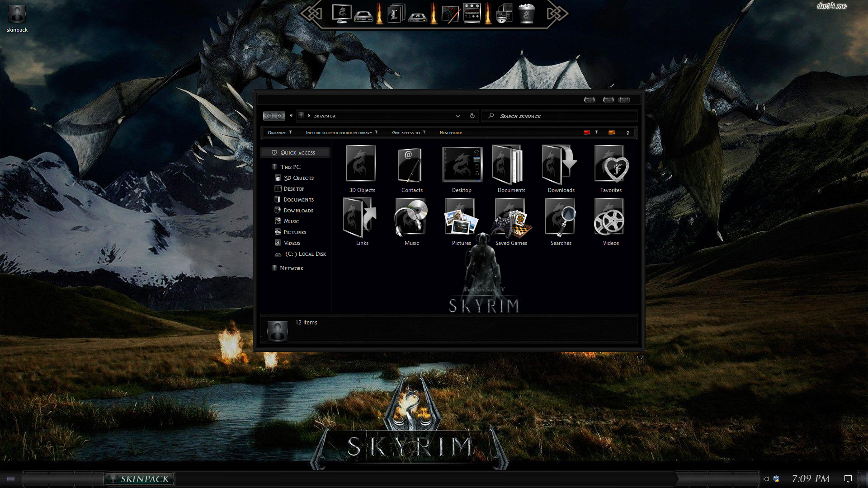Expand recent locations arrow beside navigation buttons
The image size is (868, 488).
click(x=291, y=116)
